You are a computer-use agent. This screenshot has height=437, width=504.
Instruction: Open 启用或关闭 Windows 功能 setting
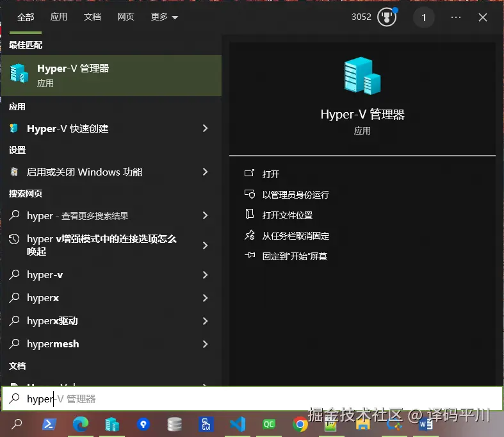[111, 172]
